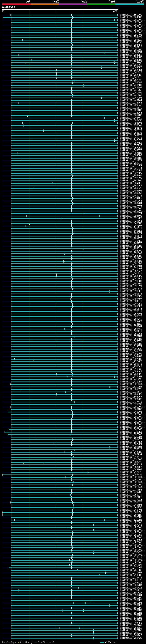Image resolution: width=146 pixels, height=644 pixels.
Task: Click the purple ~60% legend segment
Action: click(73, 4)
